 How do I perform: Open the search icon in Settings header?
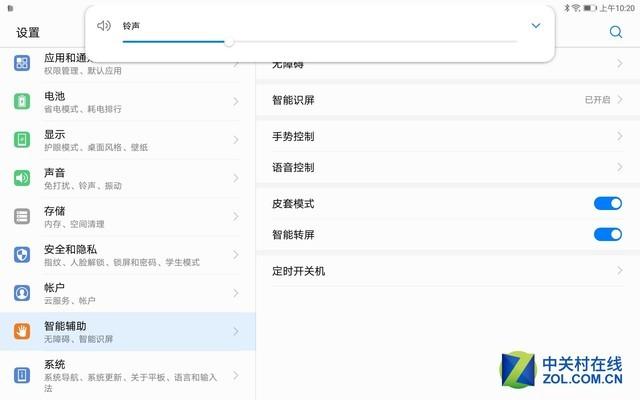(616, 32)
